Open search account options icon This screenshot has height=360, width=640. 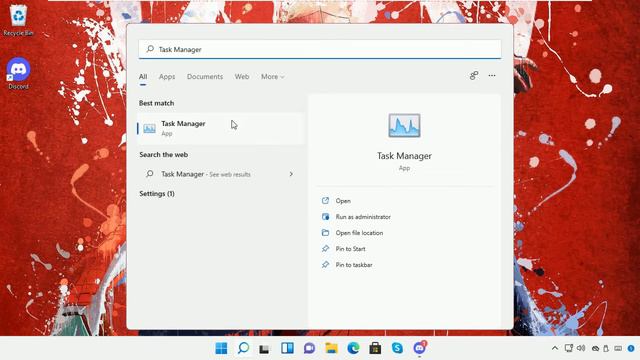tap(474, 76)
